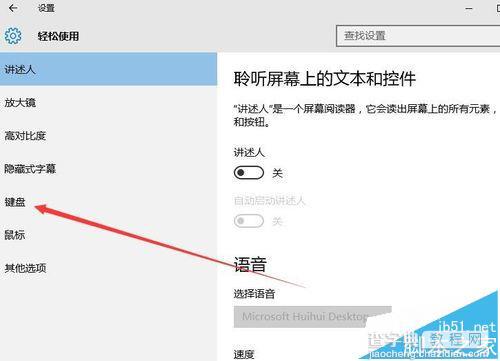This screenshot has width=500, height=361.
Task: Open the Microsoft Huihui Desktop voice dropdown
Action: (312, 317)
